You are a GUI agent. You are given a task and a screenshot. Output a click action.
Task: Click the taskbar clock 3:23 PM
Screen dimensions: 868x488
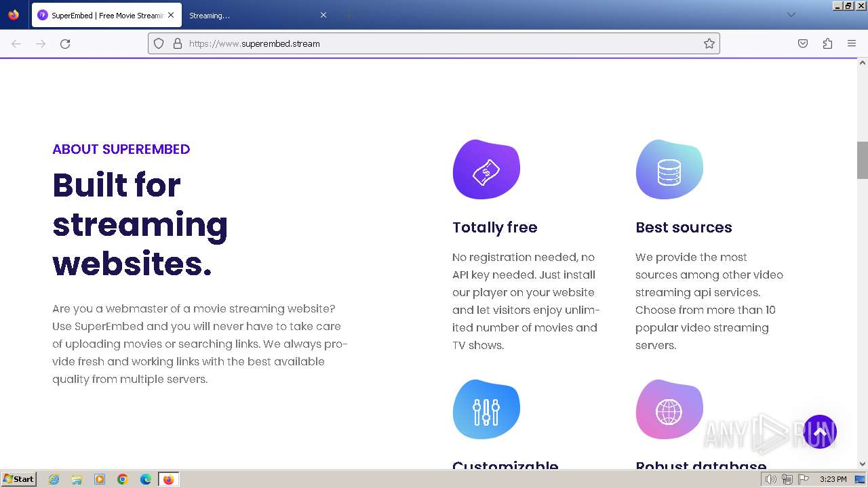tap(833, 479)
